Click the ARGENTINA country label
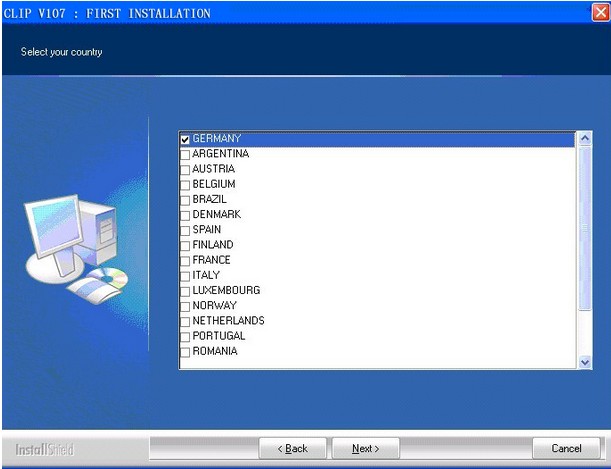This screenshot has height=469, width=611. point(221,153)
